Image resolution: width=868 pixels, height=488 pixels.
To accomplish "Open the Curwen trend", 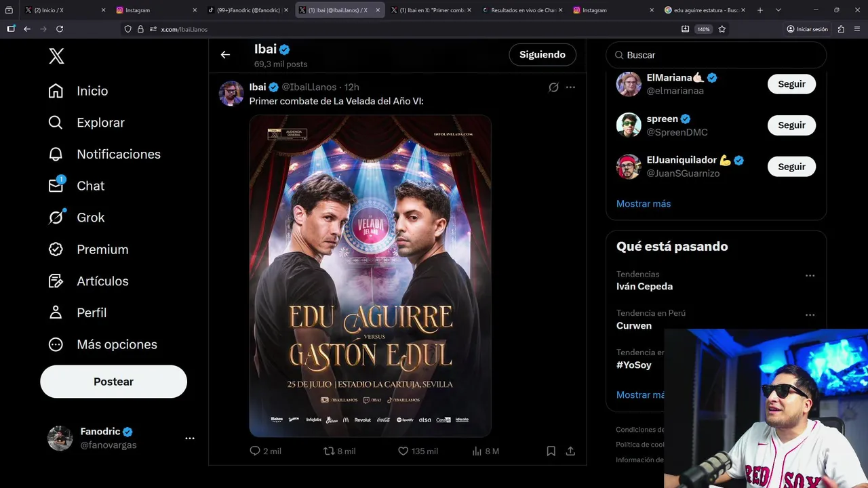I will click(634, 326).
